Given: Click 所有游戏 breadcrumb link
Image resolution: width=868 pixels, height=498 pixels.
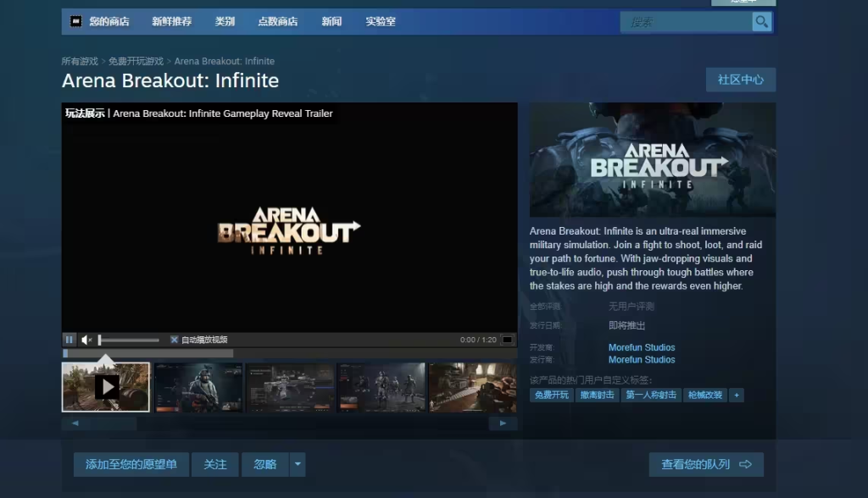Looking at the screenshot, I should [80, 62].
